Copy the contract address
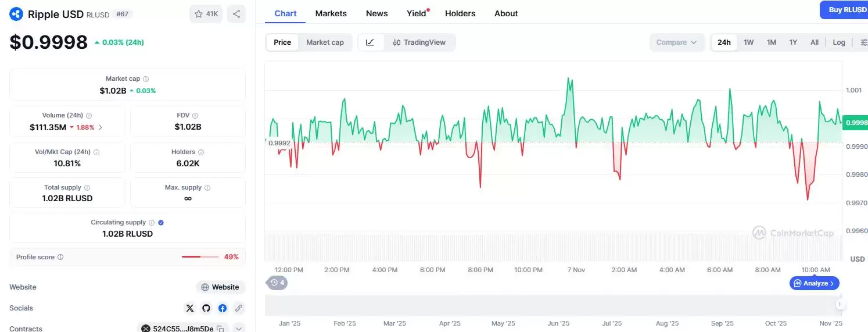 220,329
